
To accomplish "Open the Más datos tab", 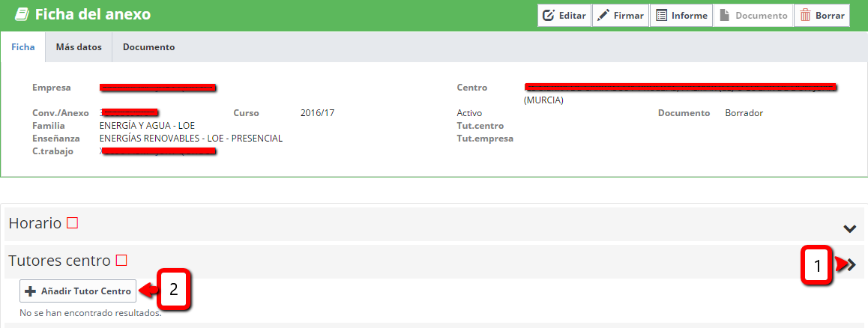I will (x=79, y=46).
